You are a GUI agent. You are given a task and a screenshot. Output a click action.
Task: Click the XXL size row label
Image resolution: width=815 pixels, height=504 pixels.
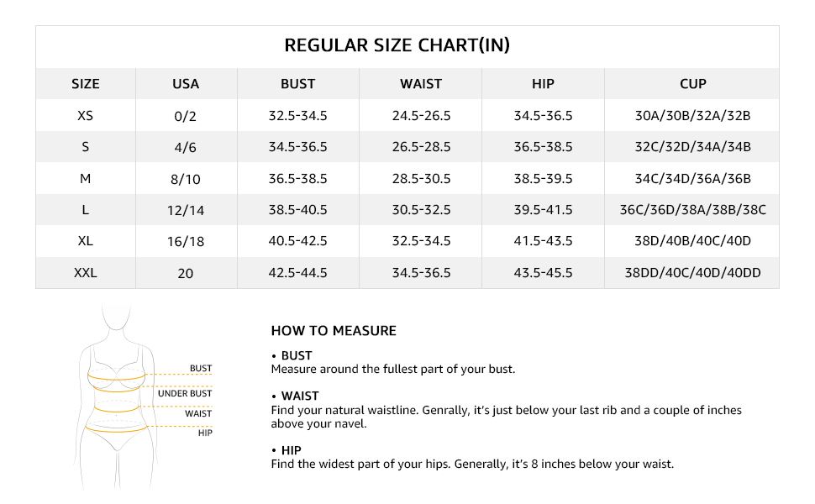coord(86,273)
